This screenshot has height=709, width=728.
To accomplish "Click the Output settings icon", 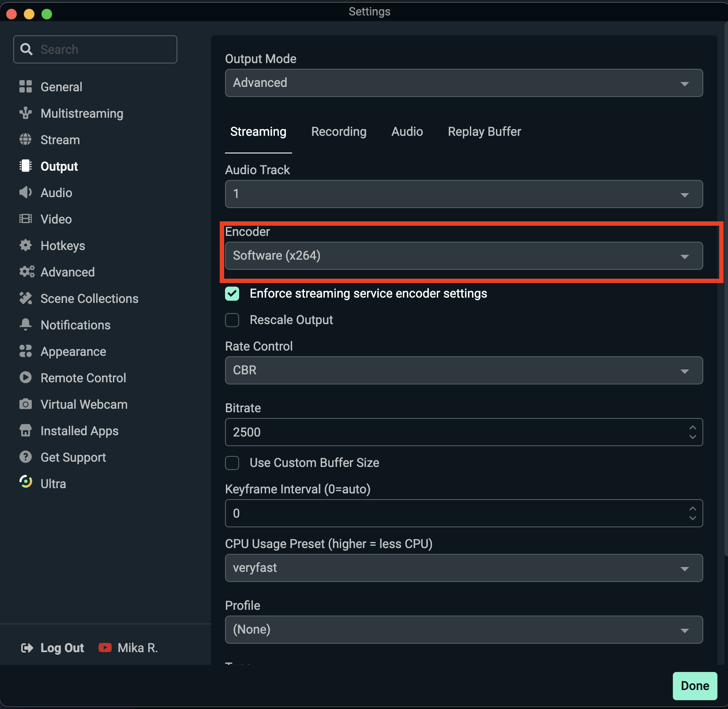I will coord(26,166).
